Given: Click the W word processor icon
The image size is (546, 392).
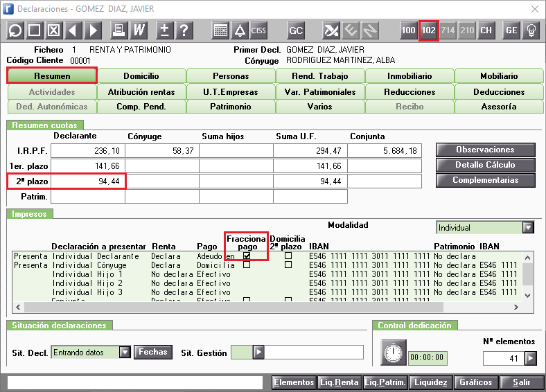Looking at the screenshot, I should (139, 30).
